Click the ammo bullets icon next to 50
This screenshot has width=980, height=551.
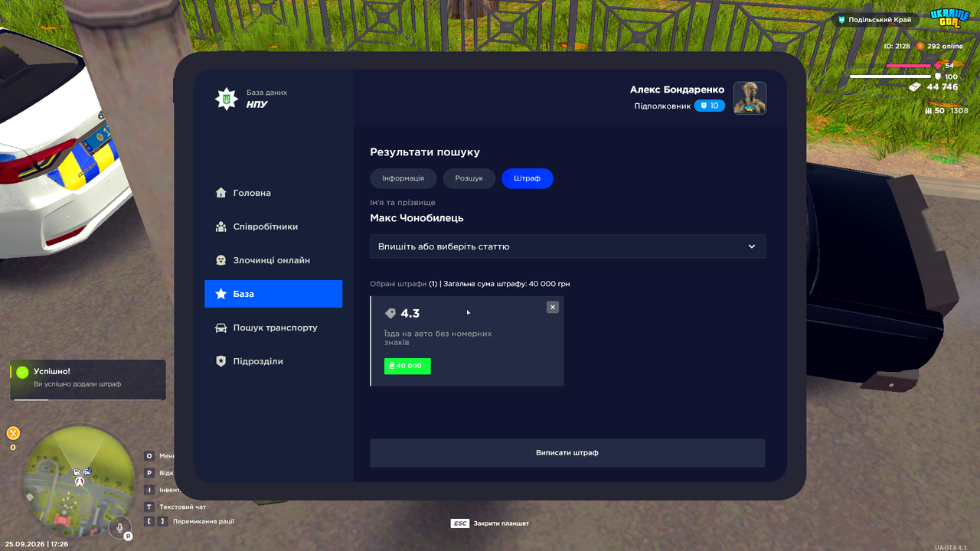(928, 111)
